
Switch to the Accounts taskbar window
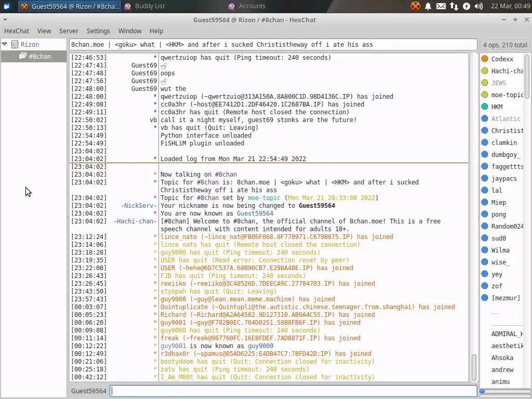pos(247,6)
